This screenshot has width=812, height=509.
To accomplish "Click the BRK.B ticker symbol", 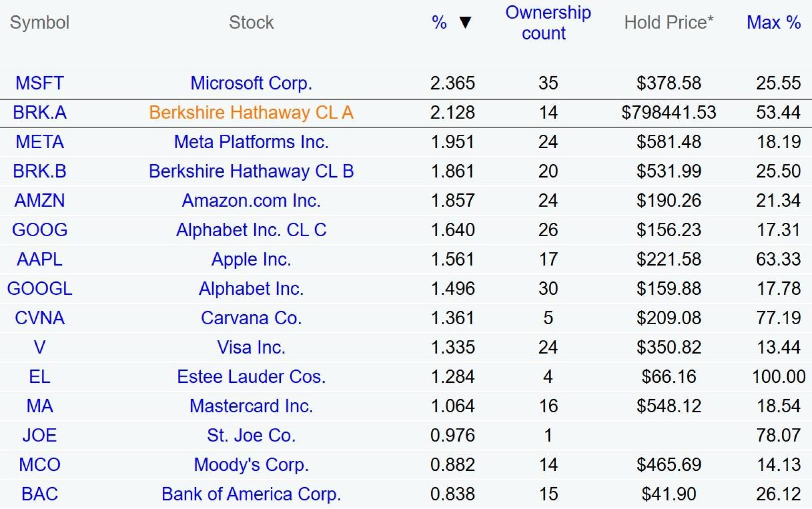I will [x=40, y=171].
